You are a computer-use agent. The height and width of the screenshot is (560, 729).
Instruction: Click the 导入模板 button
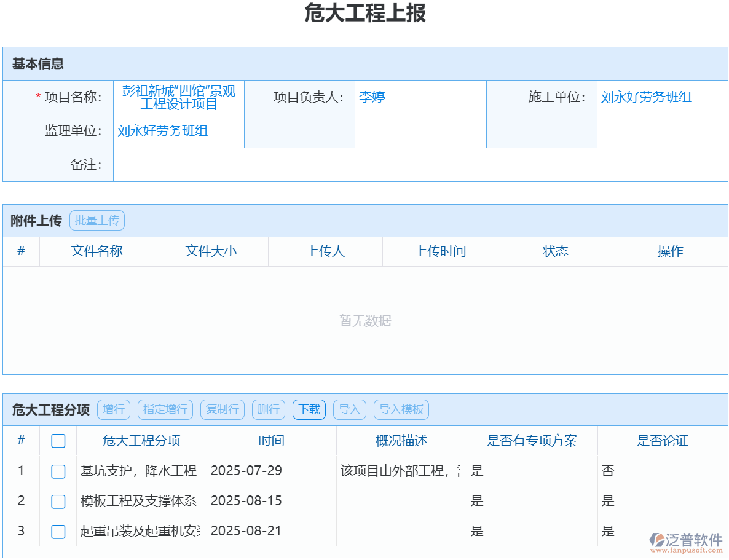[401, 409]
